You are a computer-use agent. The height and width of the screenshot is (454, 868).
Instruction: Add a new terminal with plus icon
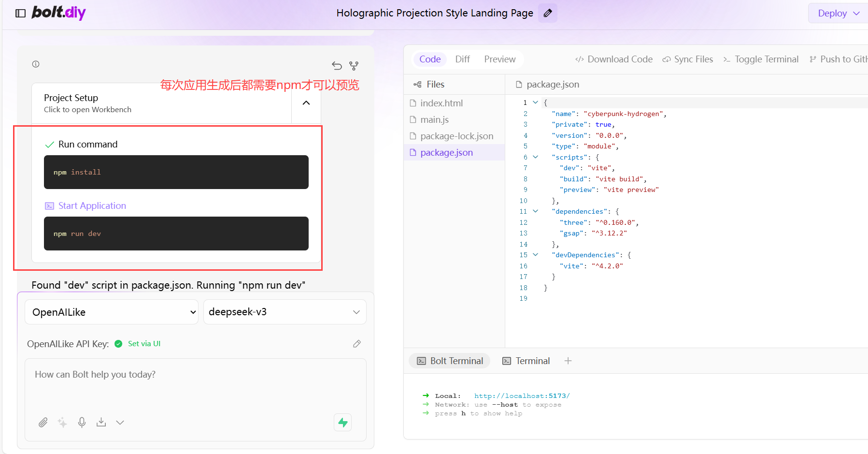[568, 361]
